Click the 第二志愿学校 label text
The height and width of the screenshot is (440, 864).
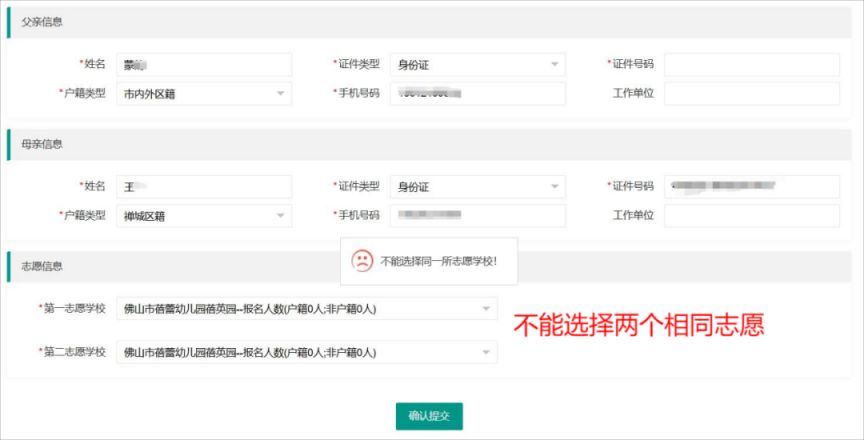(x=74, y=351)
